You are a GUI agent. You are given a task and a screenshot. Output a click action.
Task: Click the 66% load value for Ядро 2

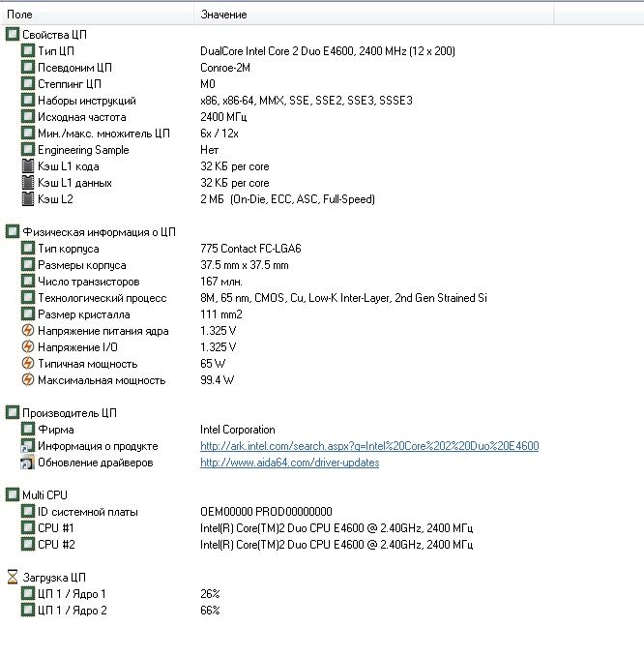click(210, 610)
